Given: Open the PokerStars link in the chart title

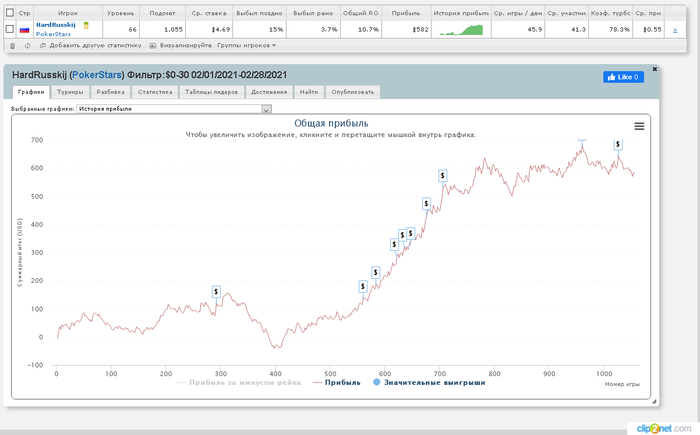Looking at the screenshot, I should 97,75.
